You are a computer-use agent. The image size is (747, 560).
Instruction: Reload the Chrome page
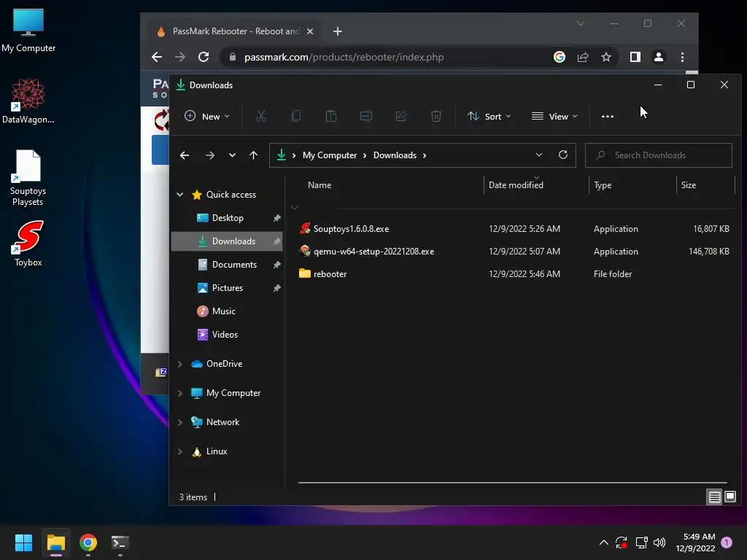point(204,57)
